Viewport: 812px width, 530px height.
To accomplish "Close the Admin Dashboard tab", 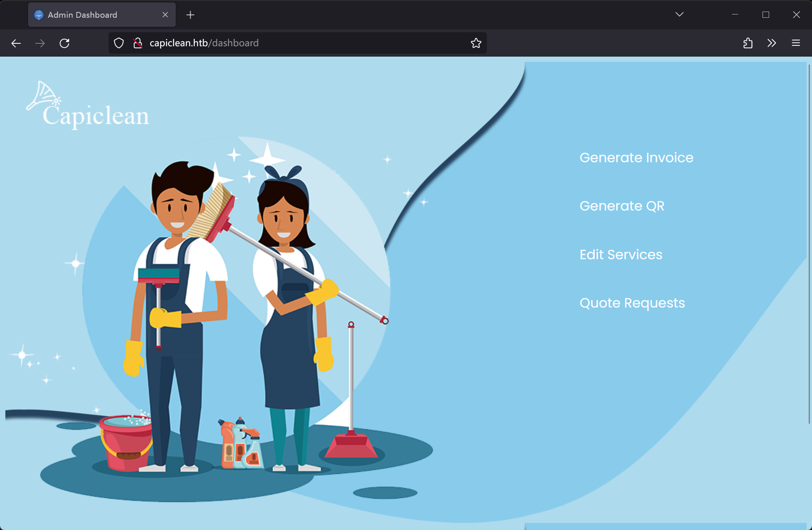I will point(165,15).
